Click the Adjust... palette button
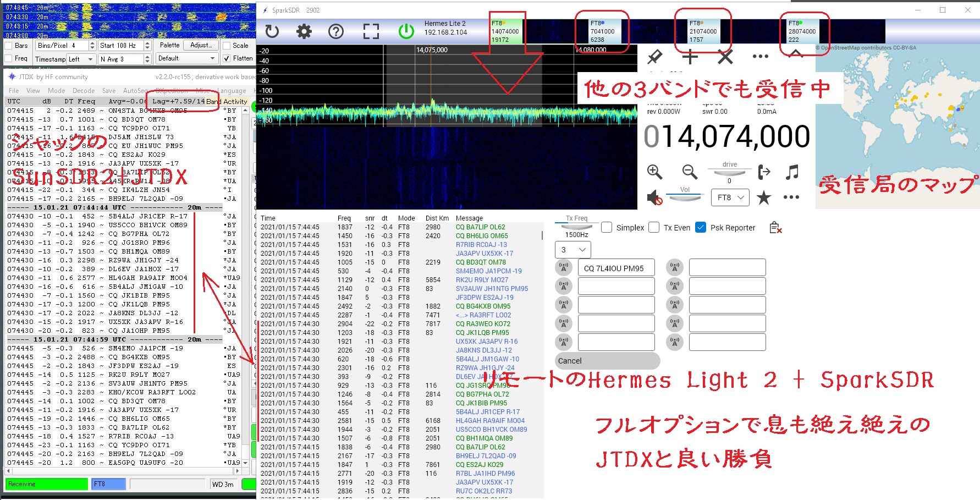 (x=201, y=46)
